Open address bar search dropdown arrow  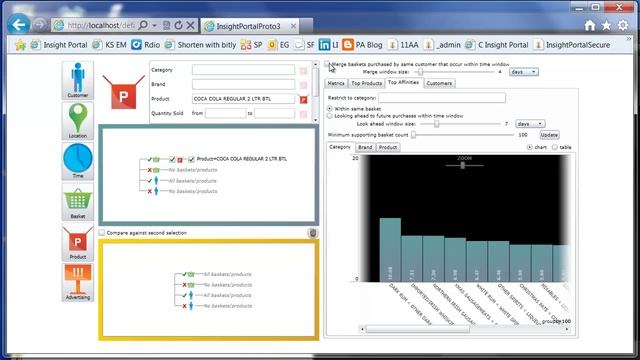[154, 25]
